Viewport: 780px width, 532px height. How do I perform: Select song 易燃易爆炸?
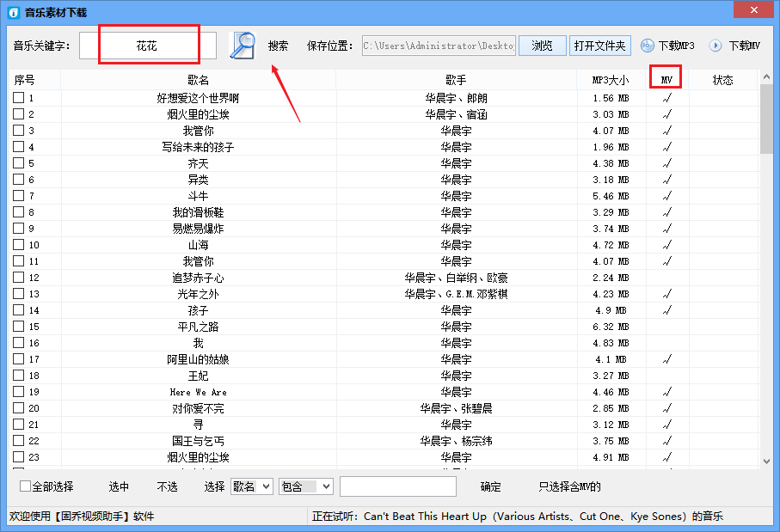pyautogui.click(x=198, y=229)
